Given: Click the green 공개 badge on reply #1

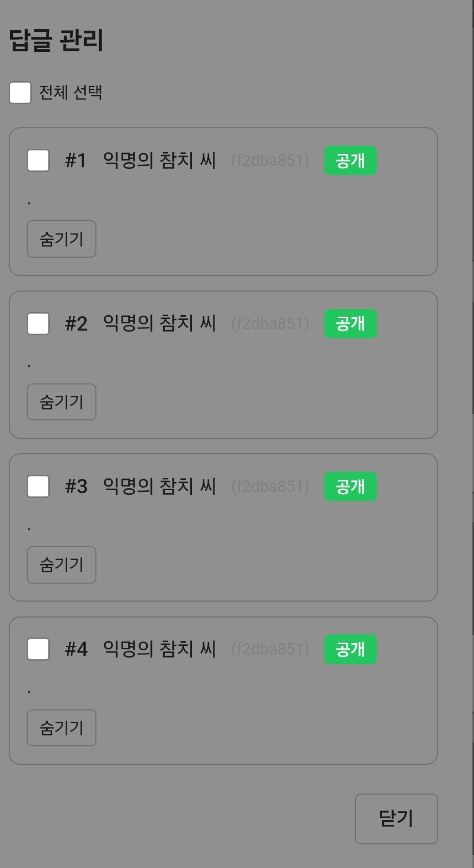Looking at the screenshot, I should tap(350, 161).
